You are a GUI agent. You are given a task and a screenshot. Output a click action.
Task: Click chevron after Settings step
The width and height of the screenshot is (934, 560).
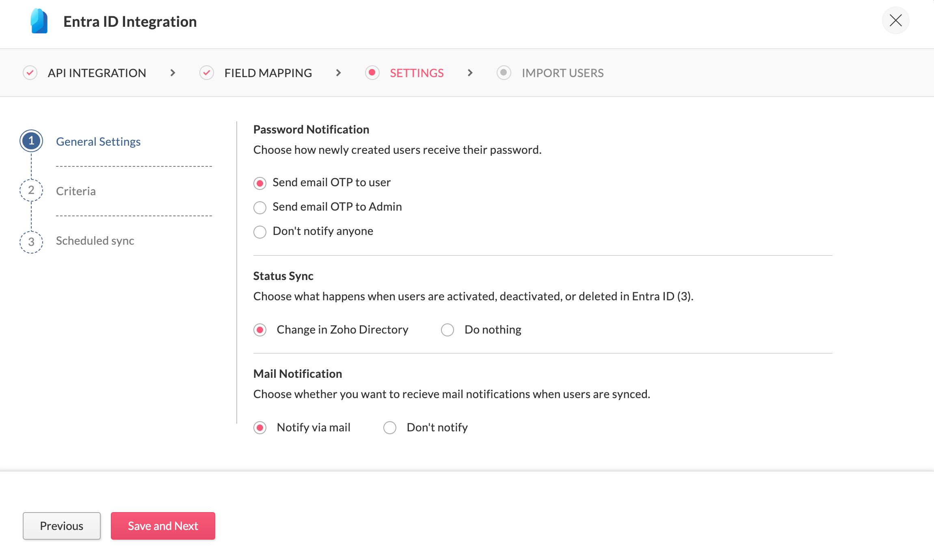coord(470,73)
